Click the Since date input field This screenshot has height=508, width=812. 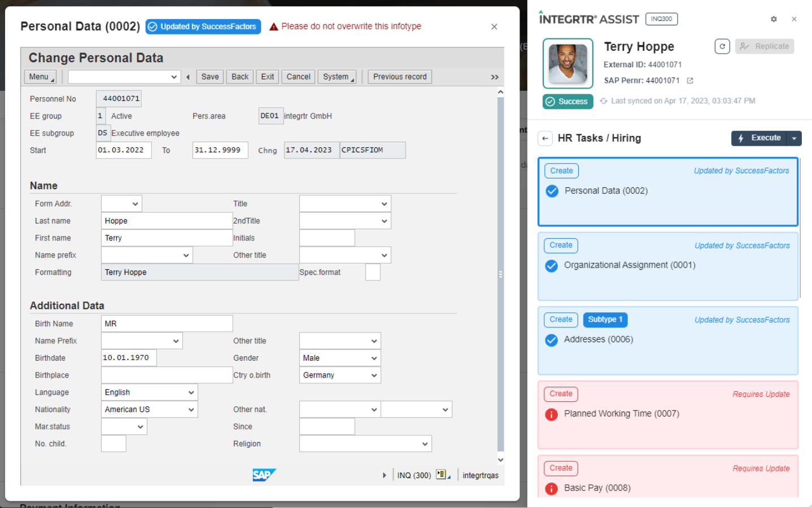tap(327, 427)
